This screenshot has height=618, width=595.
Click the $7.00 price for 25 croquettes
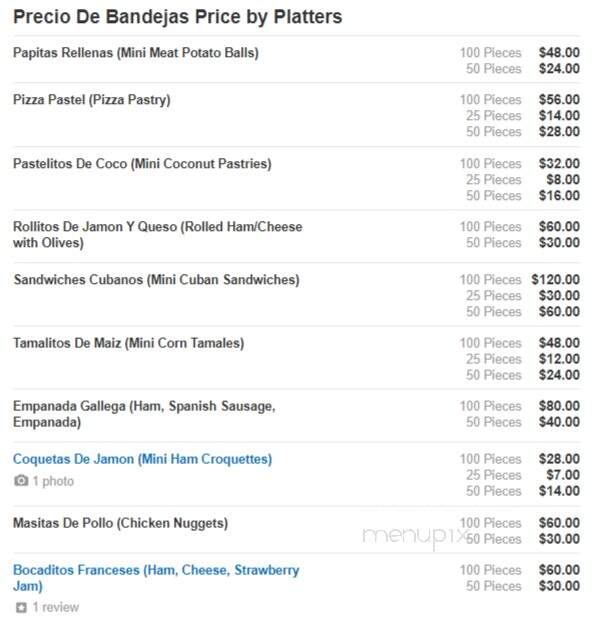point(563,475)
